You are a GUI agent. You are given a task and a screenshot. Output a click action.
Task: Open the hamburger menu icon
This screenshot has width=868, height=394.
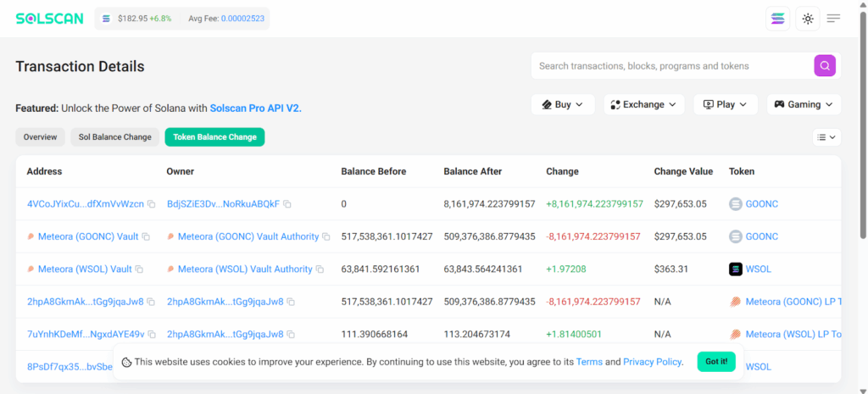click(x=834, y=19)
